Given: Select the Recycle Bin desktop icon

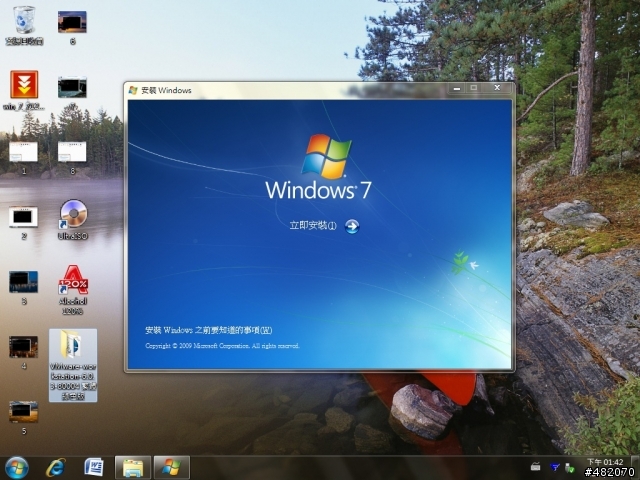Looking at the screenshot, I should click(x=24, y=26).
